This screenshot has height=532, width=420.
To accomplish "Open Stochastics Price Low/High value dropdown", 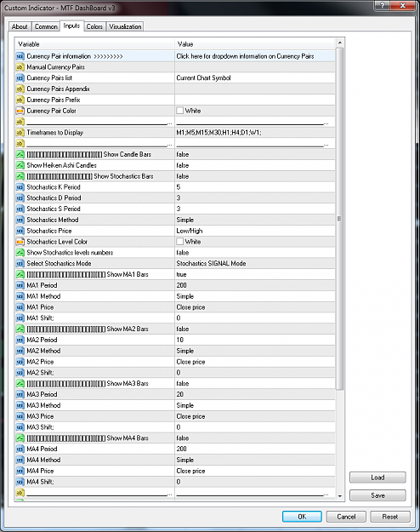I will pos(255,231).
